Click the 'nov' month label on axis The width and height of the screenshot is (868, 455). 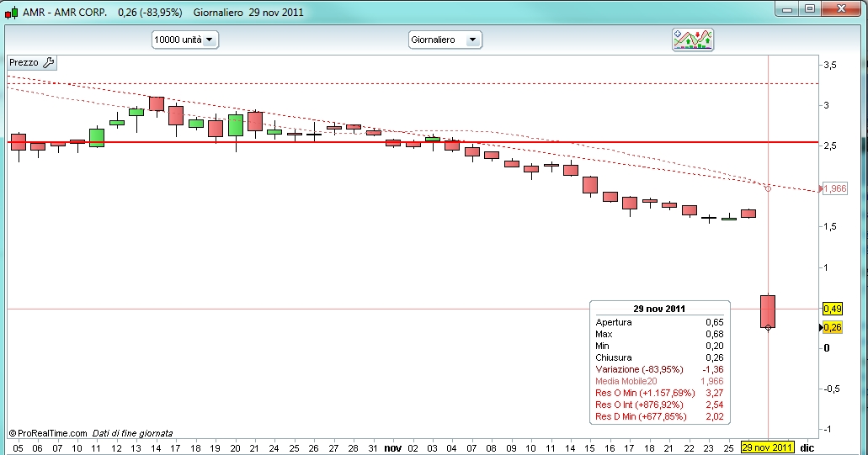pos(392,447)
